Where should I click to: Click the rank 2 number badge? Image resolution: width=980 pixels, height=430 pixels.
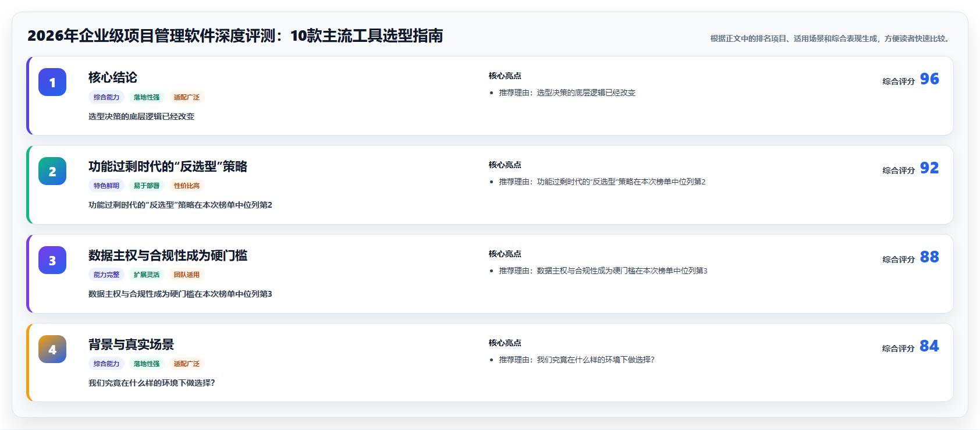[52, 171]
